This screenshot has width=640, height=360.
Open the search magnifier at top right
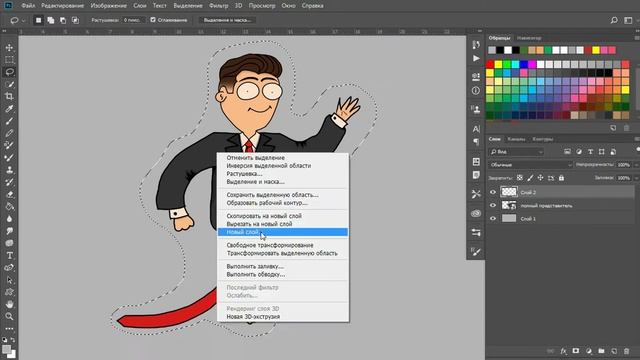tap(614, 20)
